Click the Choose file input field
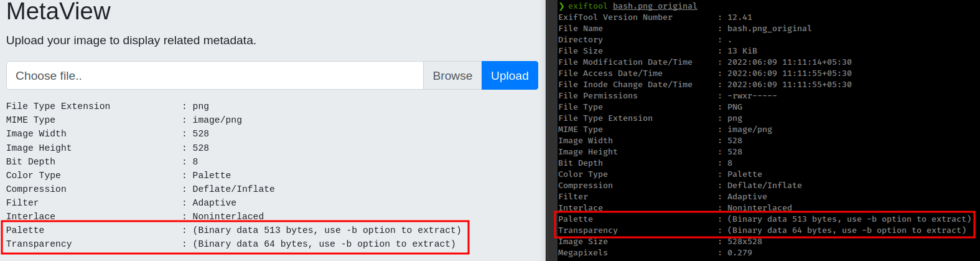The width and height of the screenshot is (980, 261). click(215, 76)
